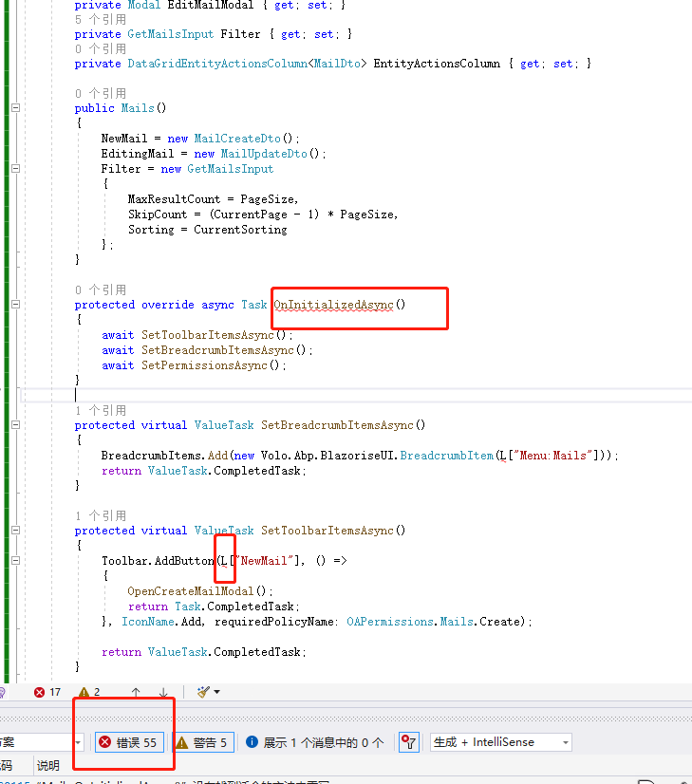This screenshot has height=784, width=692.
Task: Click the red error count 17 indicator
Action: click(47, 692)
